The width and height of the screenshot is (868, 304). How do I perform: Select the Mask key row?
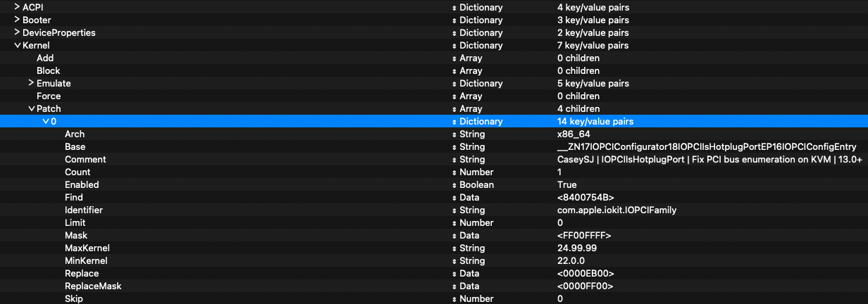434,235
